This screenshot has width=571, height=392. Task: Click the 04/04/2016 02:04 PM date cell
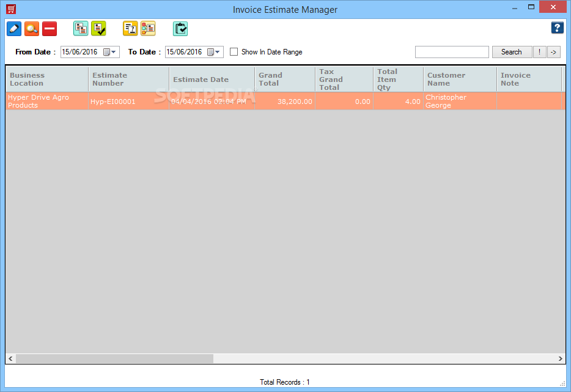[212, 102]
